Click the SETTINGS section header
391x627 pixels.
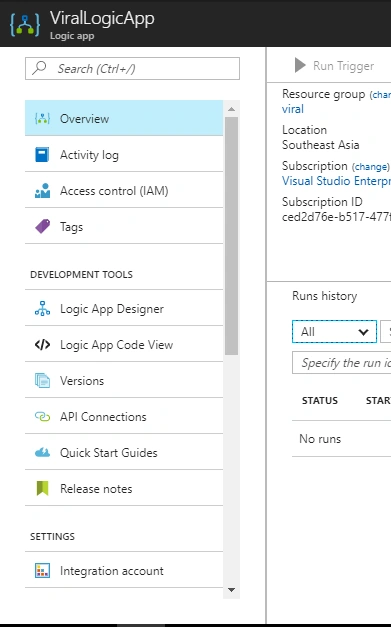(x=52, y=537)
